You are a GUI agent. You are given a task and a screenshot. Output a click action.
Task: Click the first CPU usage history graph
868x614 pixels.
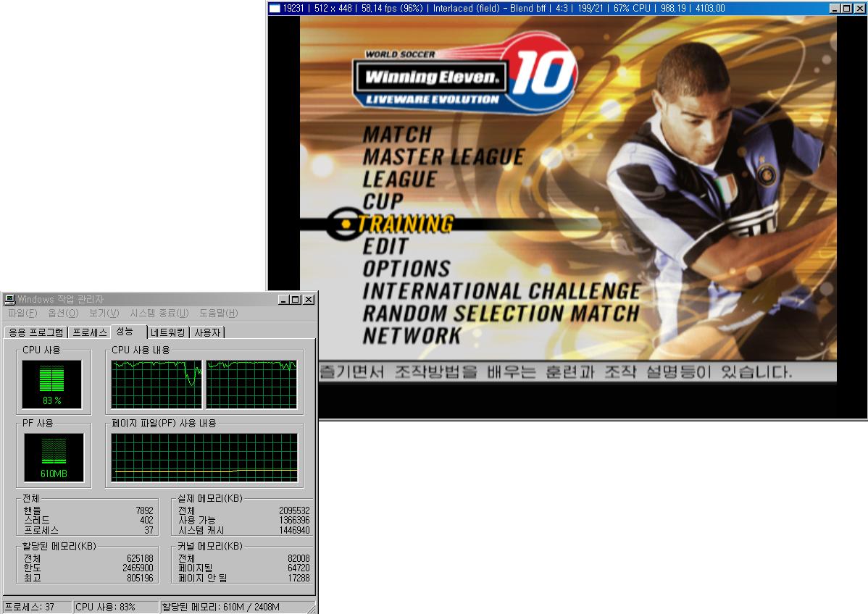pyautogui.click(x=157, y=384)
